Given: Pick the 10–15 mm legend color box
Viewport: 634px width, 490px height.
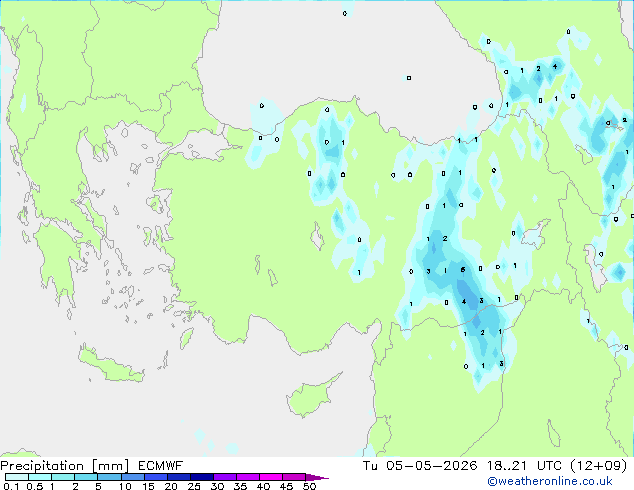Looking at the screenshot, I should 133,477.
